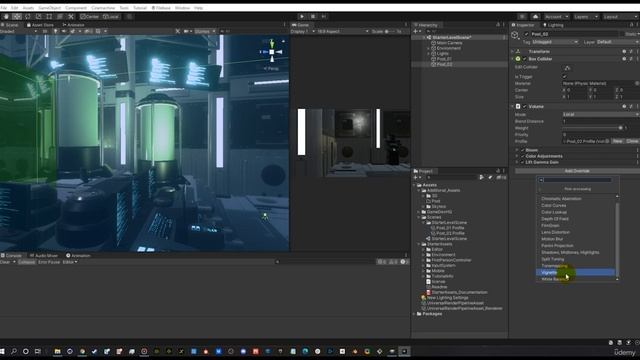
Task: Open the GameObject menu
Action: click(49, 8)
